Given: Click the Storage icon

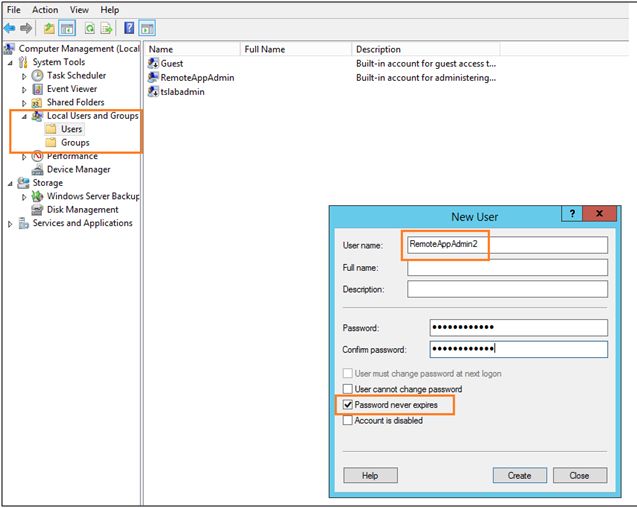Looking at the screenshot, I should 24,183.
